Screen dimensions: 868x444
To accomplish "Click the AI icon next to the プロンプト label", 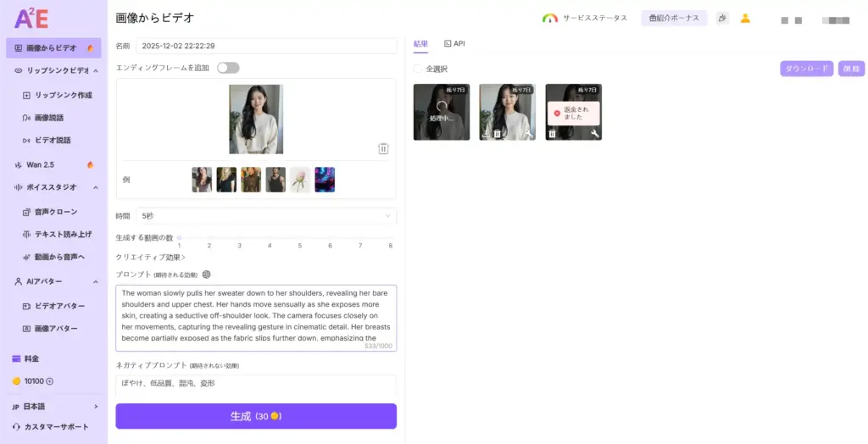I will click(x=206, y=275).
